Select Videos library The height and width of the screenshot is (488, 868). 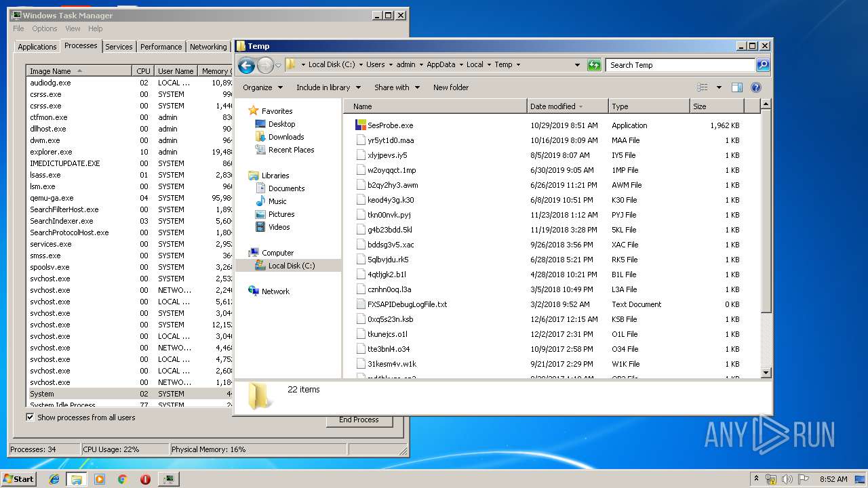tap(279, 227)
